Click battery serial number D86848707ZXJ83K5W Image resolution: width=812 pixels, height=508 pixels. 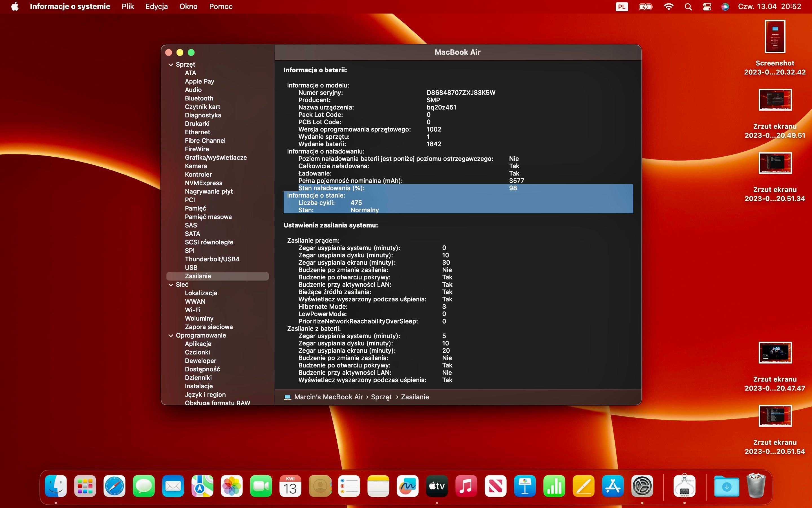tap(461, 92)
